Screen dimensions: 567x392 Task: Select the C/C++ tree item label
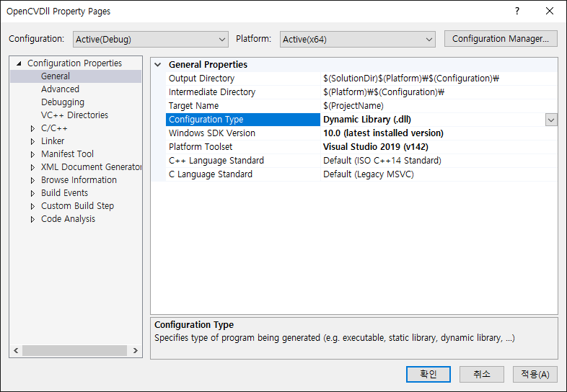pyautogui.click(x=54, y=128)
